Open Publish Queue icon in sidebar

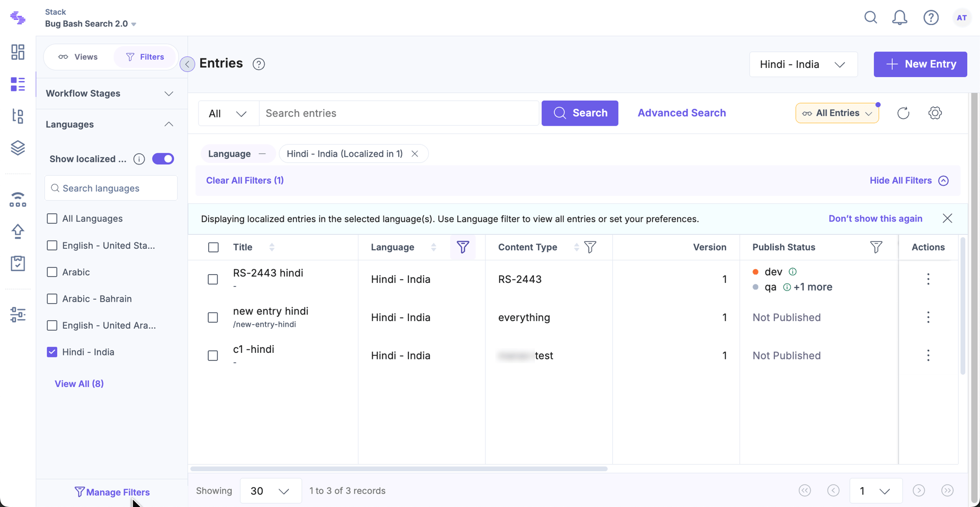coord(18,200)
